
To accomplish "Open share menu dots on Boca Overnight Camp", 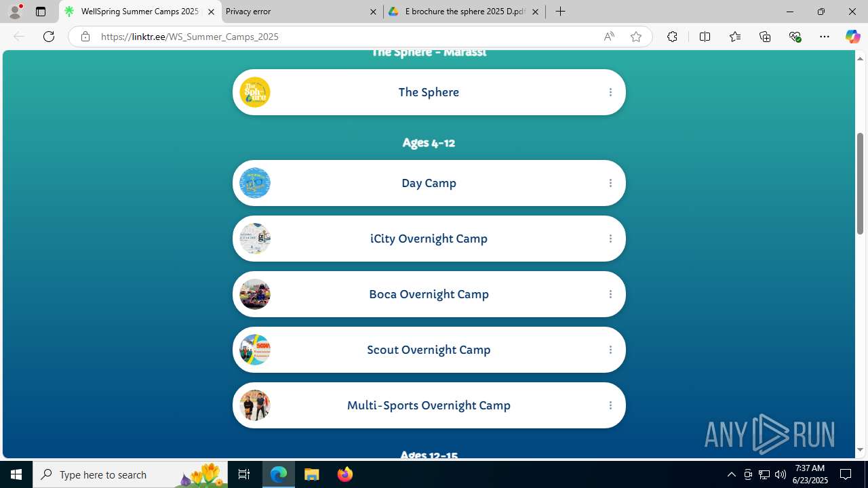I will [x=610, y=294].
